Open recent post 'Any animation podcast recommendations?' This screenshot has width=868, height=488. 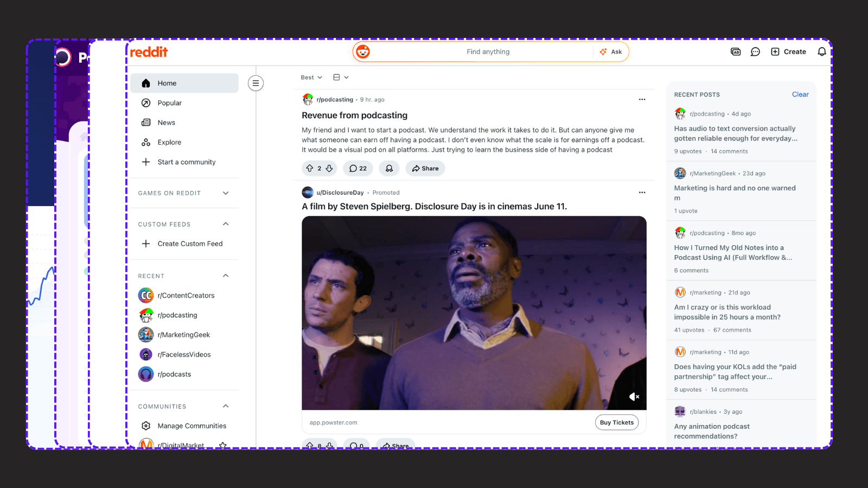(x=712, y=432)
